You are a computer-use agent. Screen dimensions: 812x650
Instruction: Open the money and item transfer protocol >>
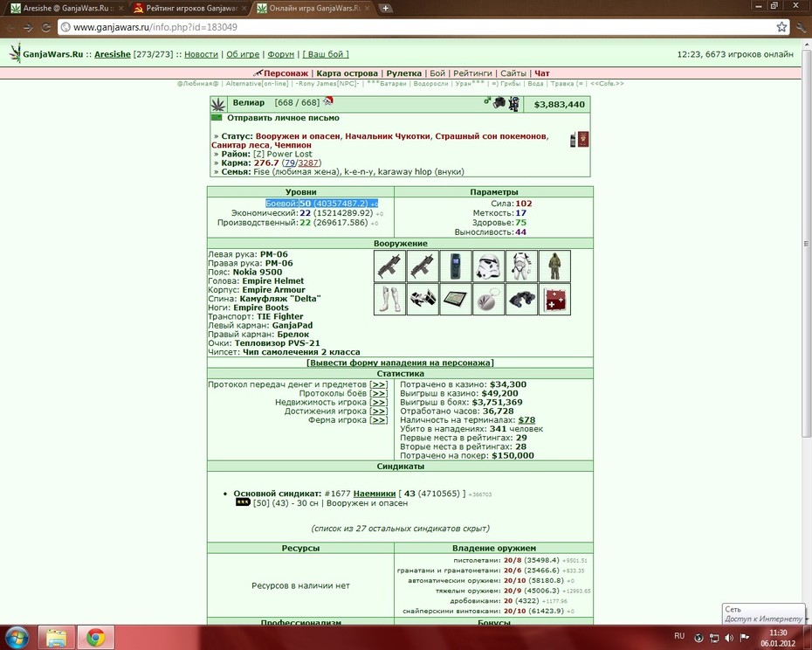(379, 384)
